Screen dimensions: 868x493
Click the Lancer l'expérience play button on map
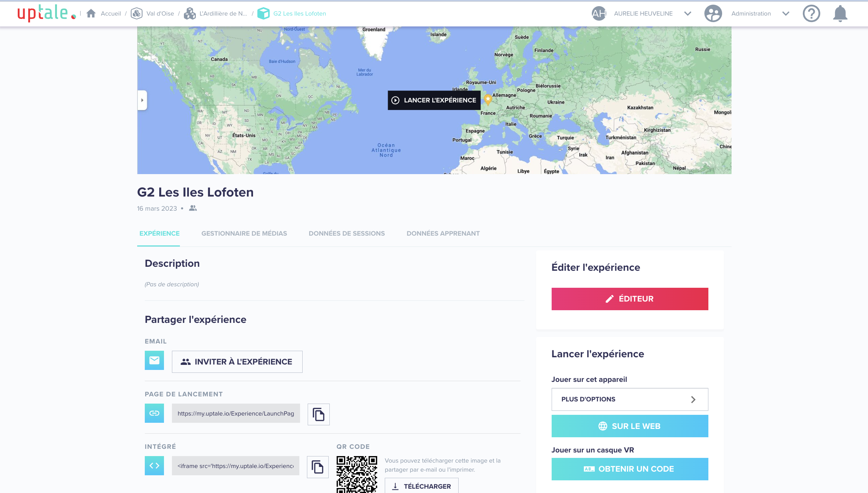point(434,100)
